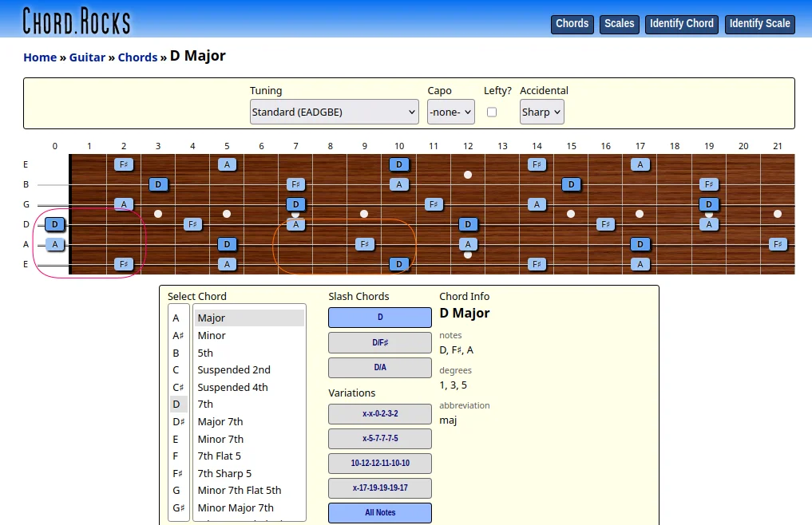
Task: Go to Identify Scale
Action: 759,24
